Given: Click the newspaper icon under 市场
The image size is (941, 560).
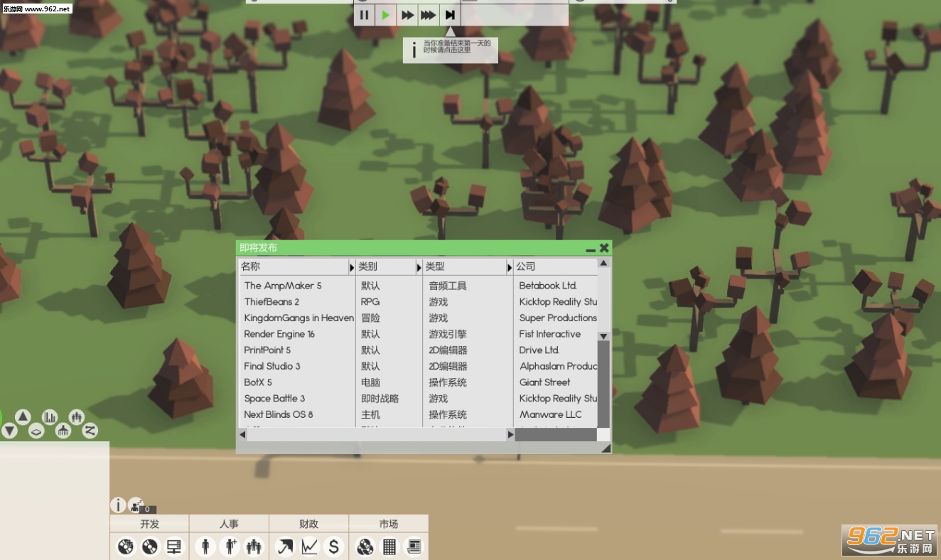Looking at the screenshot, I should [413, 546].
